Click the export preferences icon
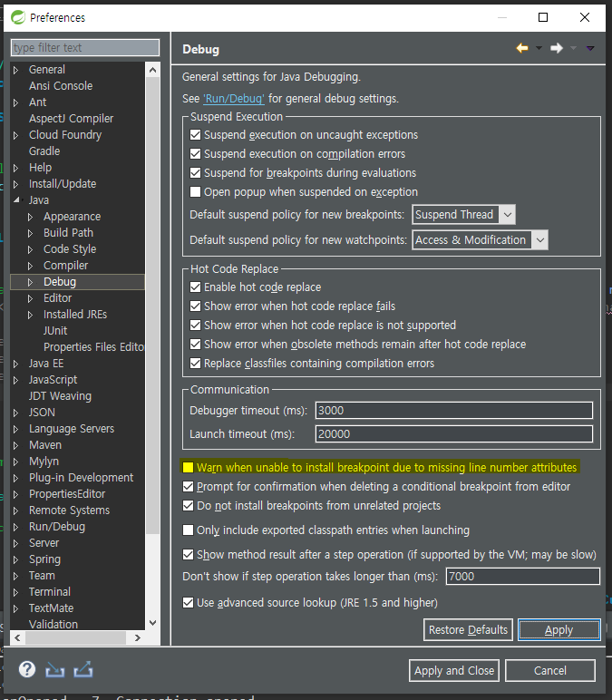This screenshot has width=612, height=700. [x=83, y=669]
